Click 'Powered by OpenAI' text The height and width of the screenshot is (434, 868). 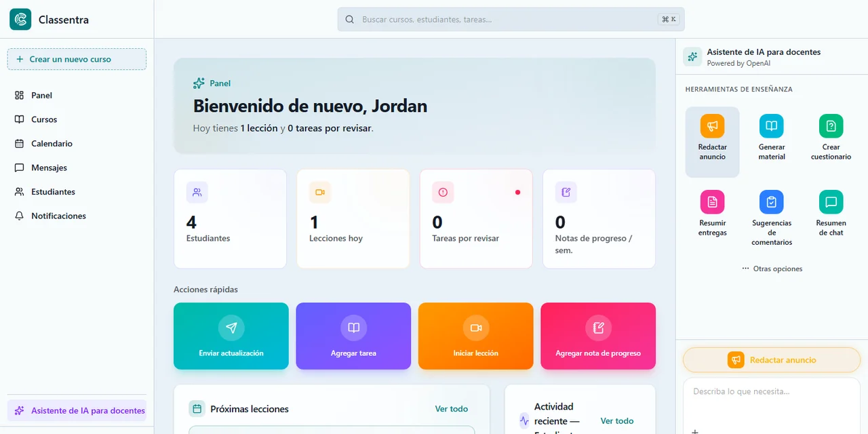738,63
